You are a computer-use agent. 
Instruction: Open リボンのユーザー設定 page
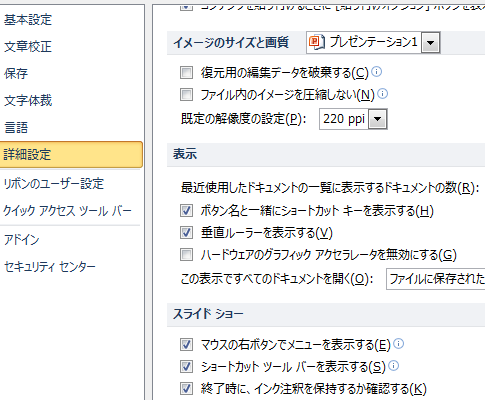tap(54, 184)
